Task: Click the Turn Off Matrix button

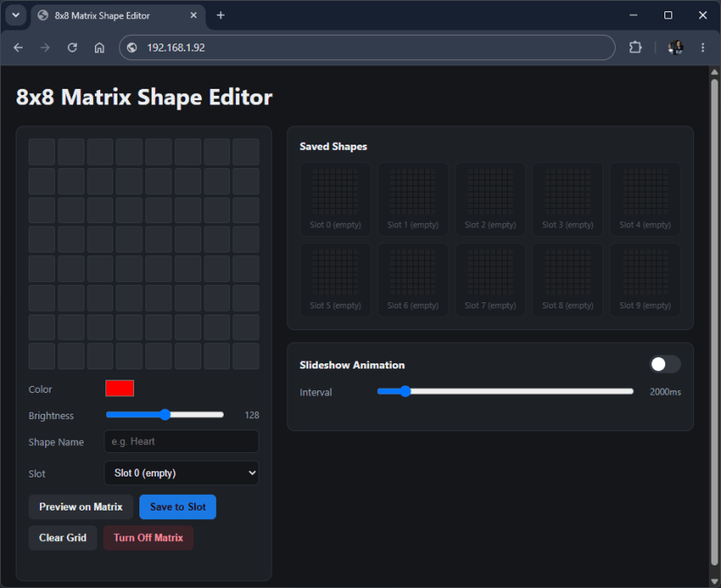Action: (148, 537)
